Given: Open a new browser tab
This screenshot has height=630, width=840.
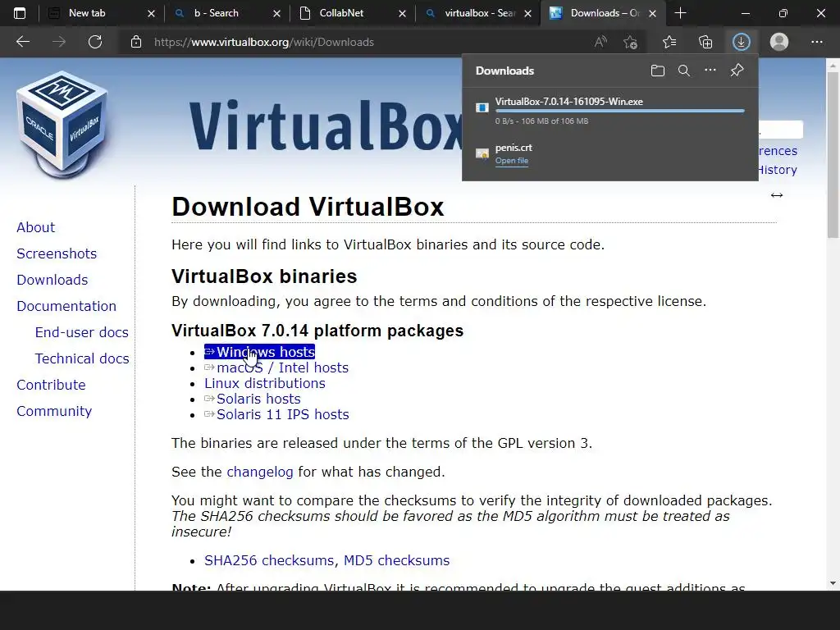Looking at the screenshot, I should [x=680, y=13].
